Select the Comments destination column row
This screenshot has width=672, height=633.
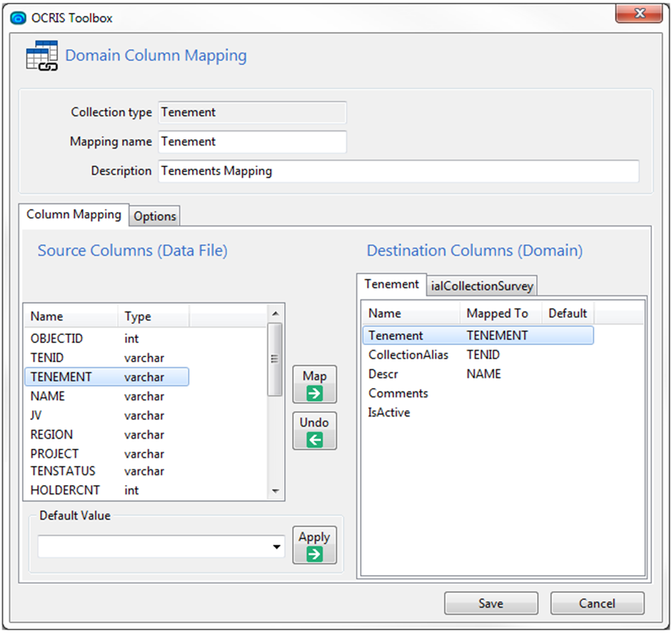click(478, 393)
